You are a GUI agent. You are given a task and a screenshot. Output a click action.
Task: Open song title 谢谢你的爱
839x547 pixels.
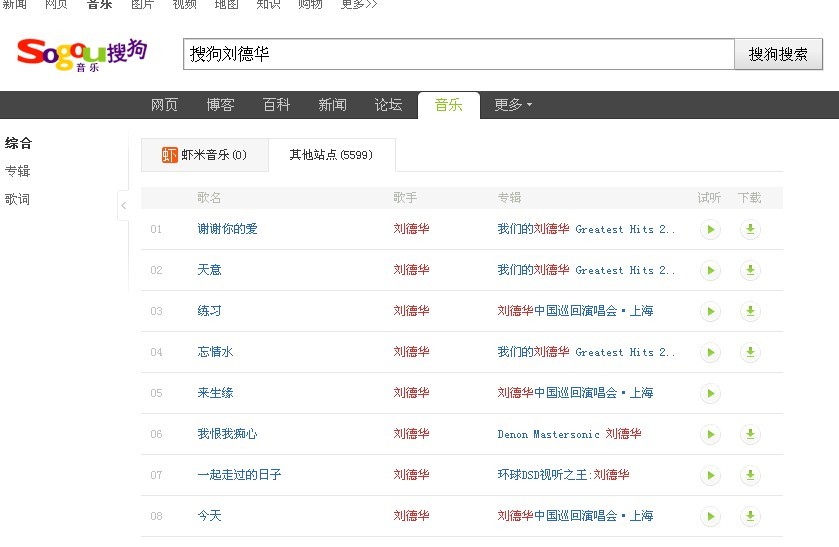(x=227, y=229)
